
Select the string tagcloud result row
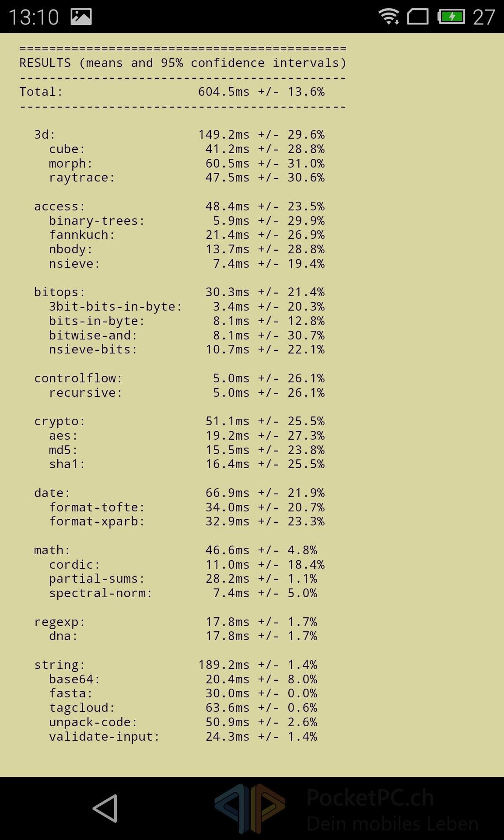183,708
